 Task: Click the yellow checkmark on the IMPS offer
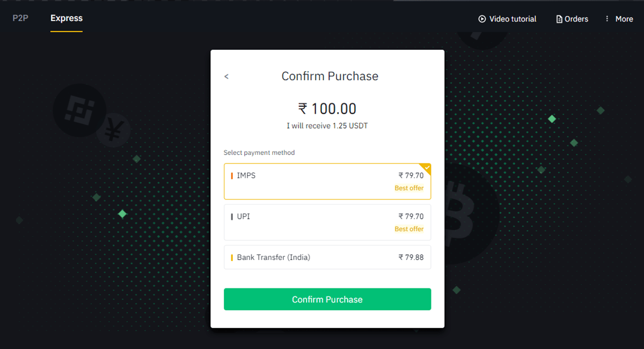point(426,168)
